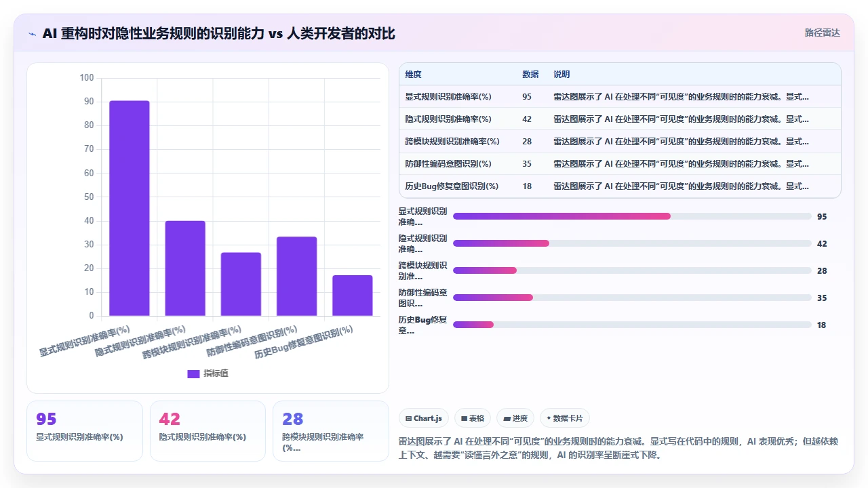
Task: Click the 维度 column header
Action: point(413,75)
